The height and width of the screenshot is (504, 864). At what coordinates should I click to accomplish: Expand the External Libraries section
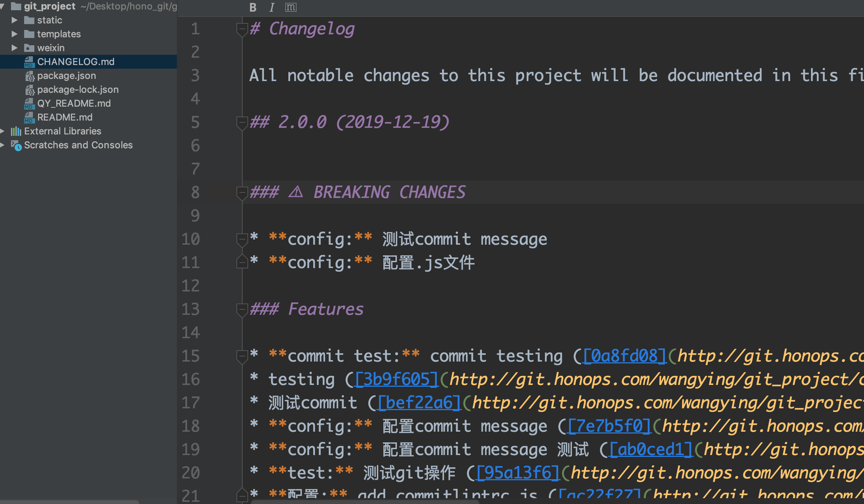[x=4, y=131]
